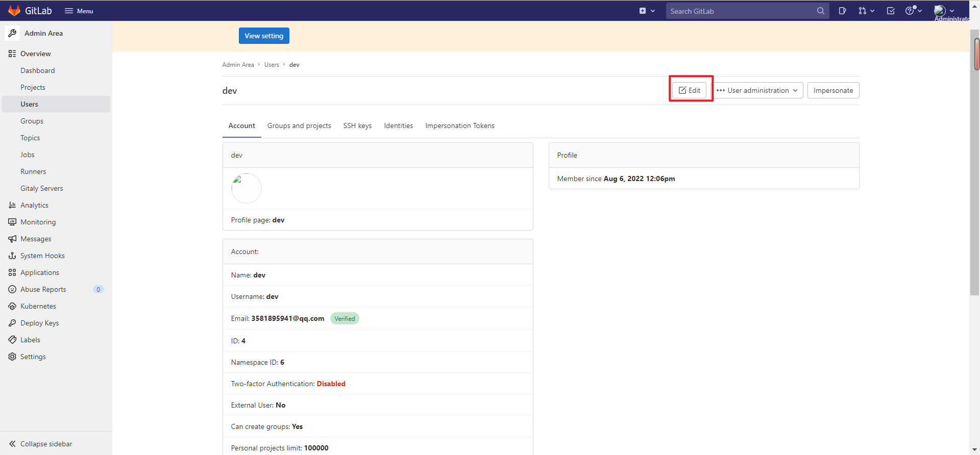Click the Analytics chart icon
980x455 pixels.
(12, 205)
